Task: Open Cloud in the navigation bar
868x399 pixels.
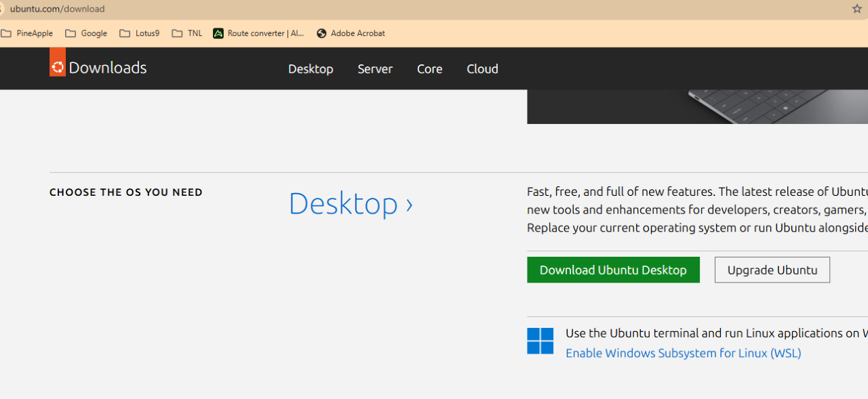Action: point(482,69)
